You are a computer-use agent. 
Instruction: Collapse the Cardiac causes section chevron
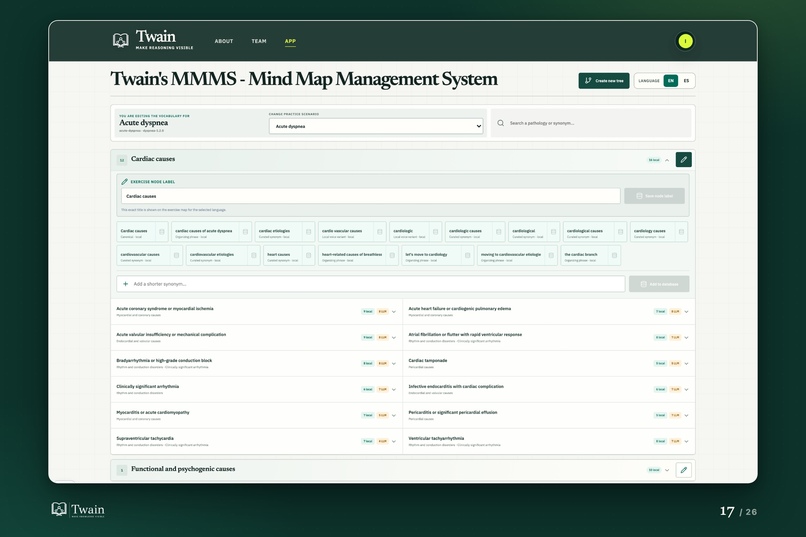pos(667,160)
